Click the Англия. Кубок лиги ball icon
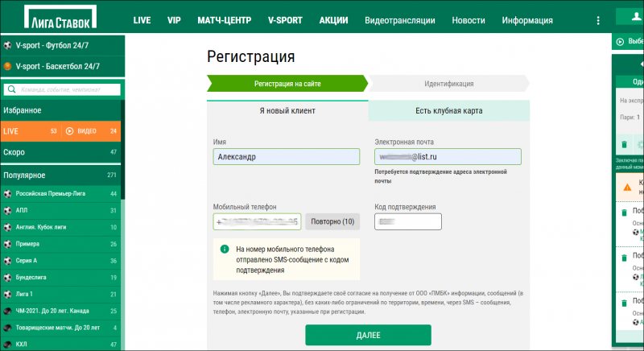This screenshot has width=644, height=351. (x=7, y=228)
